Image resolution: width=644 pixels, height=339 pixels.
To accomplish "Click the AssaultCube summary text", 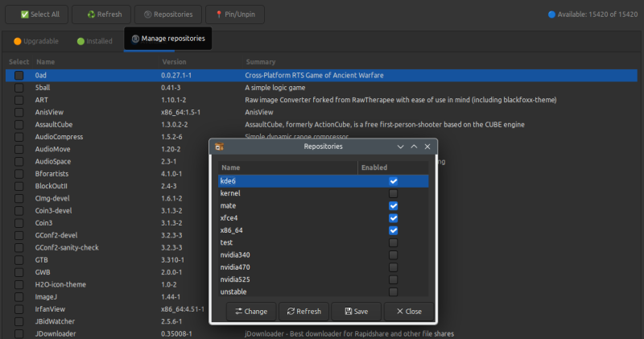I will tap(385, 125).
